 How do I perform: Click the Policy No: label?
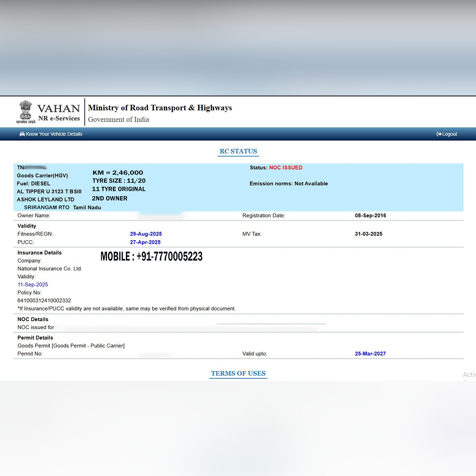pyautogui.click(x=29, y=293)
